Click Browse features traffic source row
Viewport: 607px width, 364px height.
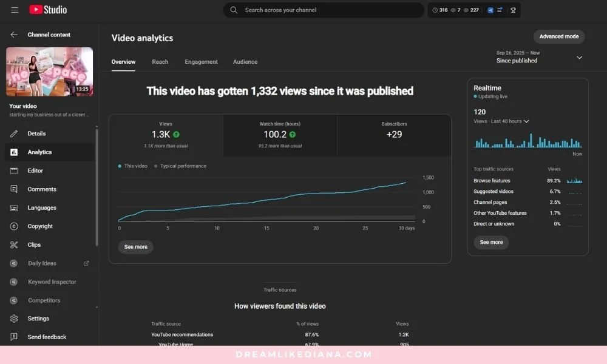527,181
